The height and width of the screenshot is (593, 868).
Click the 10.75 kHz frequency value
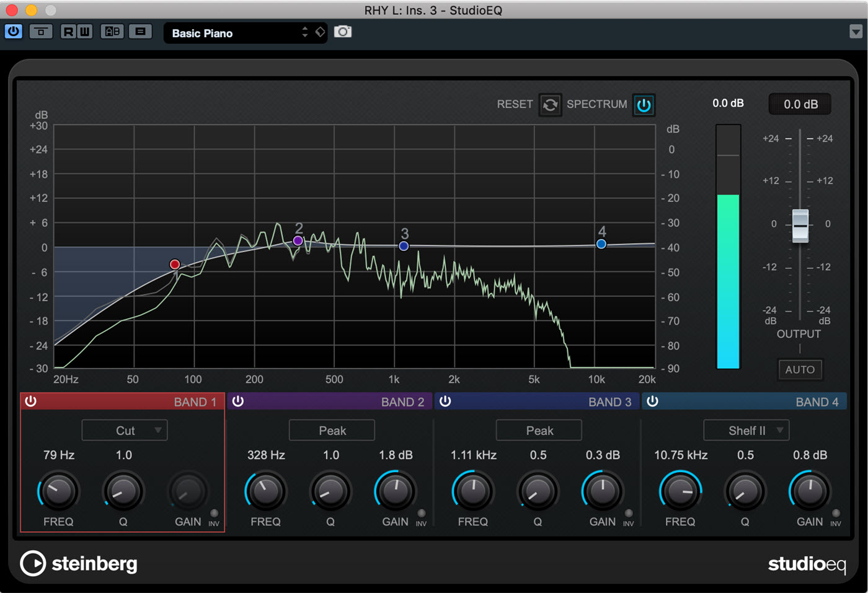681,455
